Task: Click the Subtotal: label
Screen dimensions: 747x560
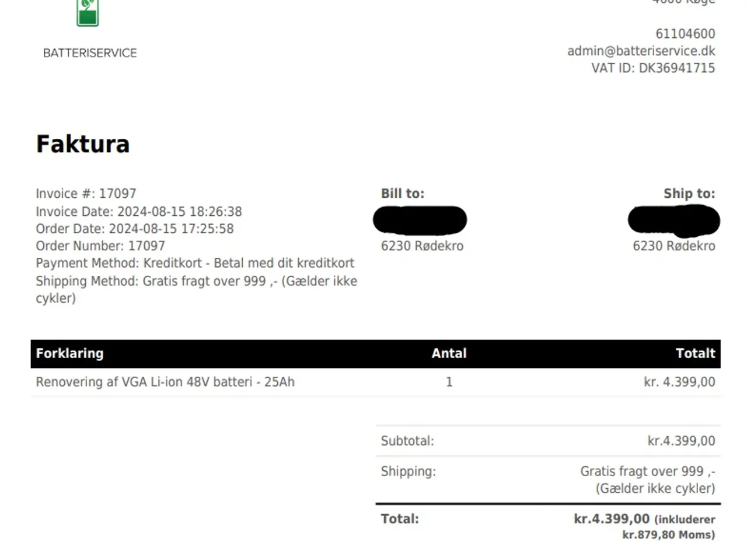Action: [x=407, y=441]
